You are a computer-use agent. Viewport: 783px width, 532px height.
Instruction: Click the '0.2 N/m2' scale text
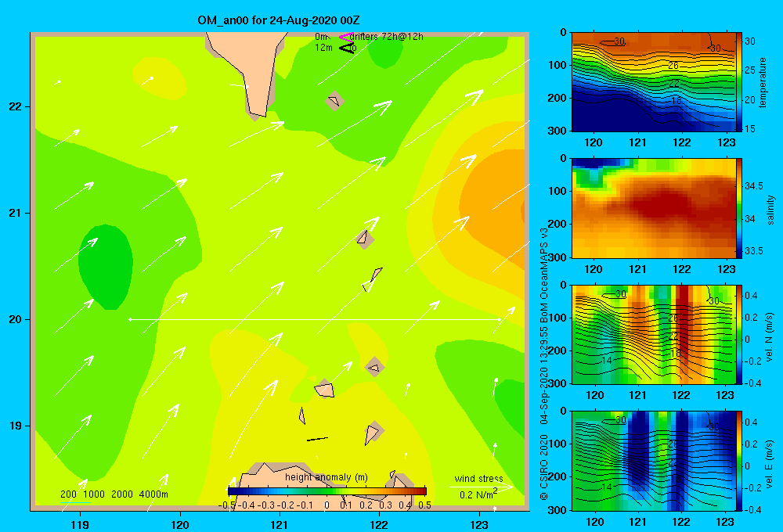click(478, 494)
